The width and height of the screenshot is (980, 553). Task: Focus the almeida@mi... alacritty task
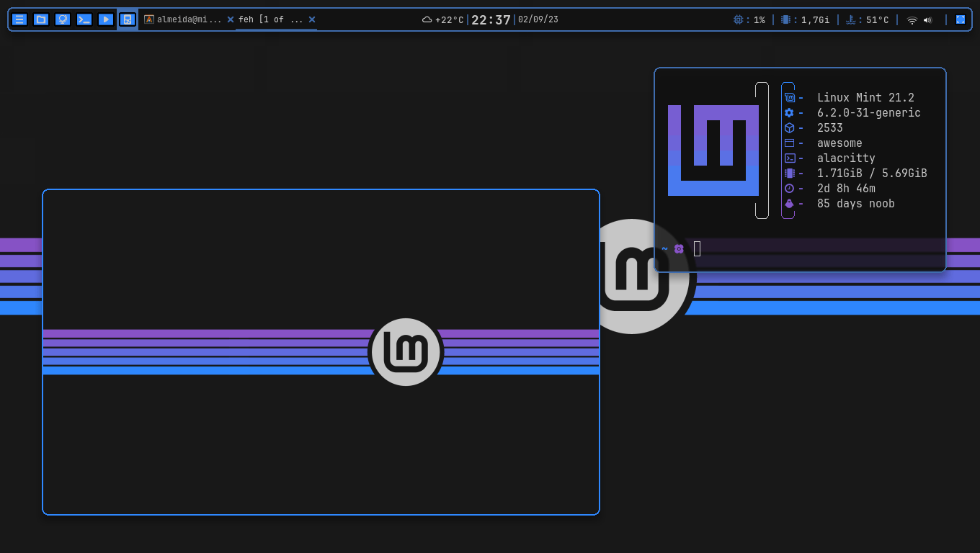click(183, 19)
